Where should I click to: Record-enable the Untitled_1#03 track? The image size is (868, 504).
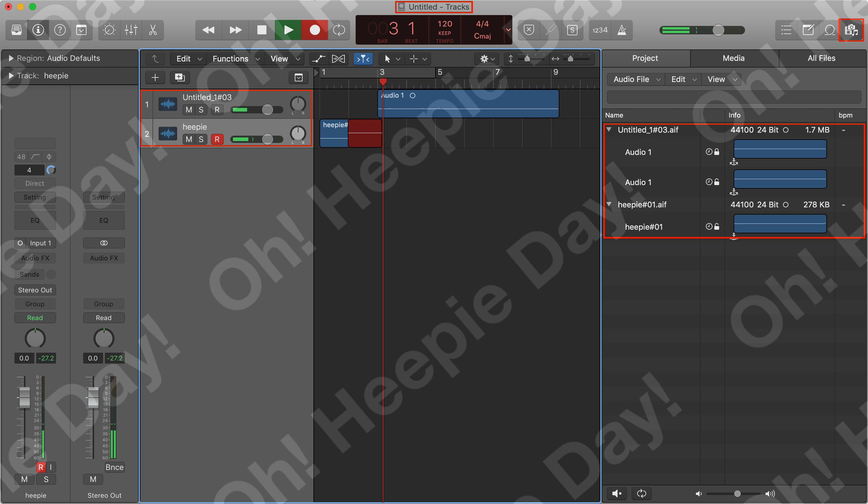click(x=217, y=110)
